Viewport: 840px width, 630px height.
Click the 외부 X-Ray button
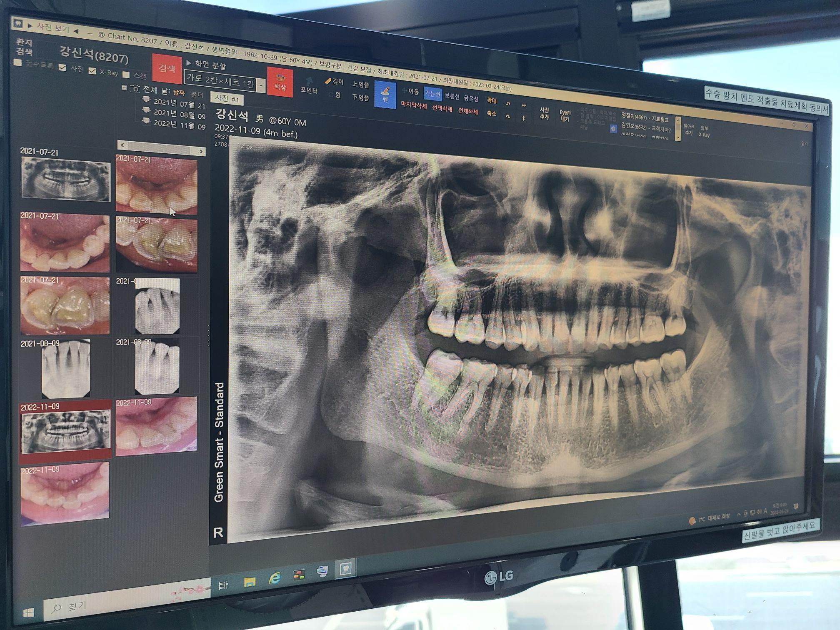pyautogui.click(x=704, y=132)
